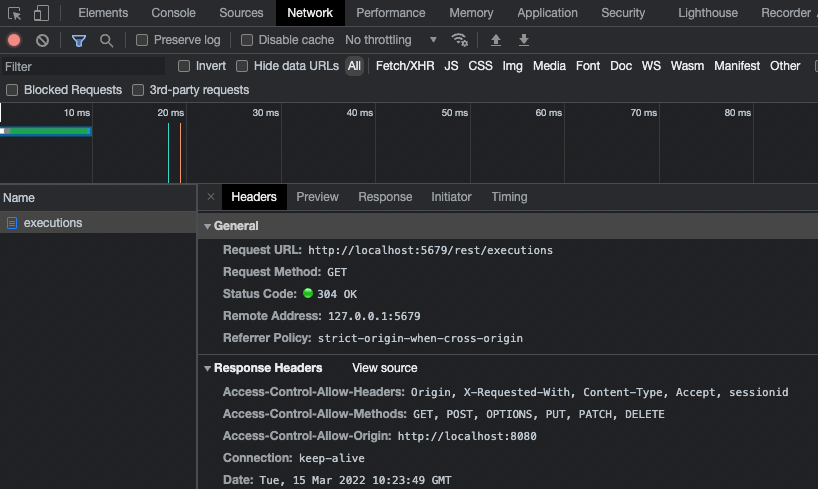Open network conditions wifi icon

[x=460, y=40]
